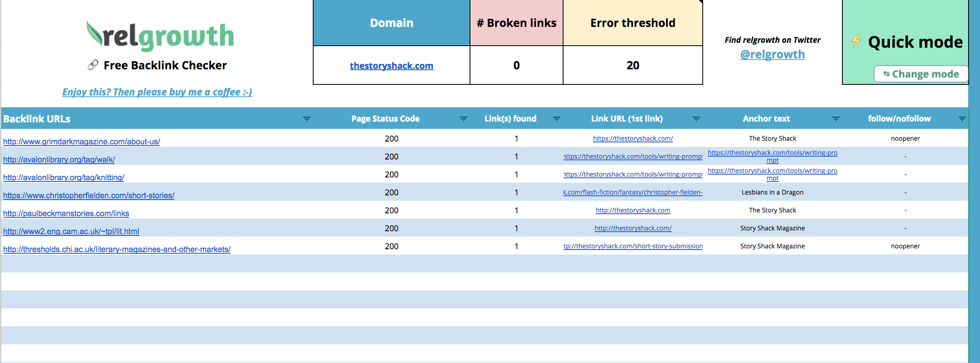Viewport: 980px width, 363px height.
Task: Select links found 1 in paulbeckmanstories row
Action: tap(517, 210)
